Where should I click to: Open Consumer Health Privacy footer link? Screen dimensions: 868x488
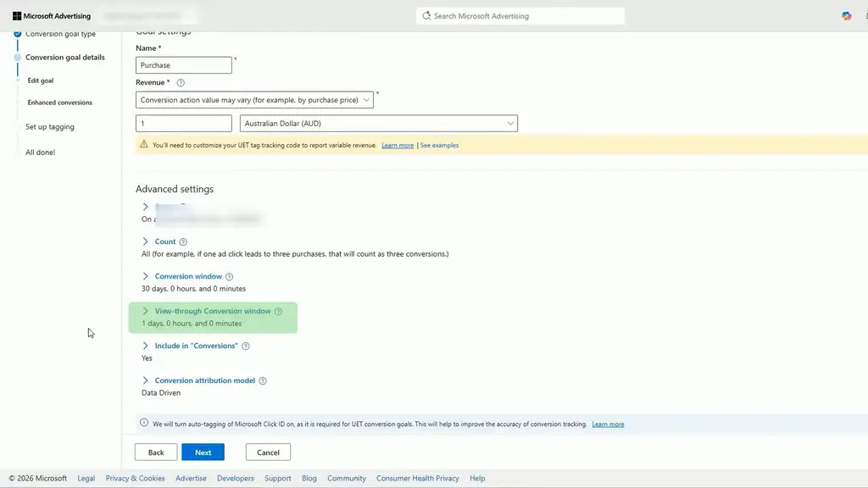tap(418, 479)
